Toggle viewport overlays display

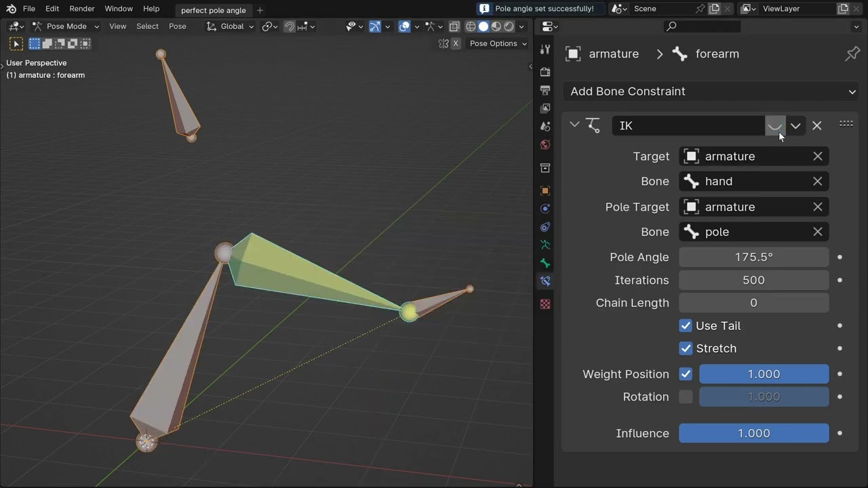pyautogui.click(x=405, y=26)
